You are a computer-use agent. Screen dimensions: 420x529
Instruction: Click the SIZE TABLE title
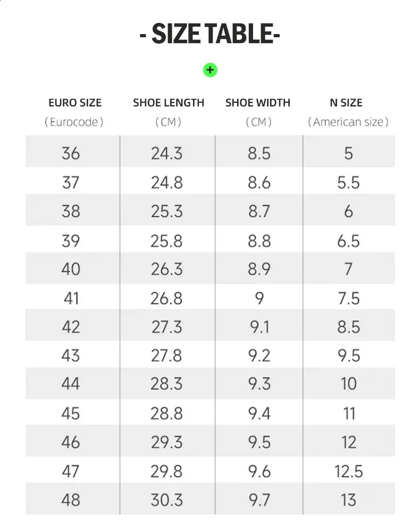pos(210,35)
